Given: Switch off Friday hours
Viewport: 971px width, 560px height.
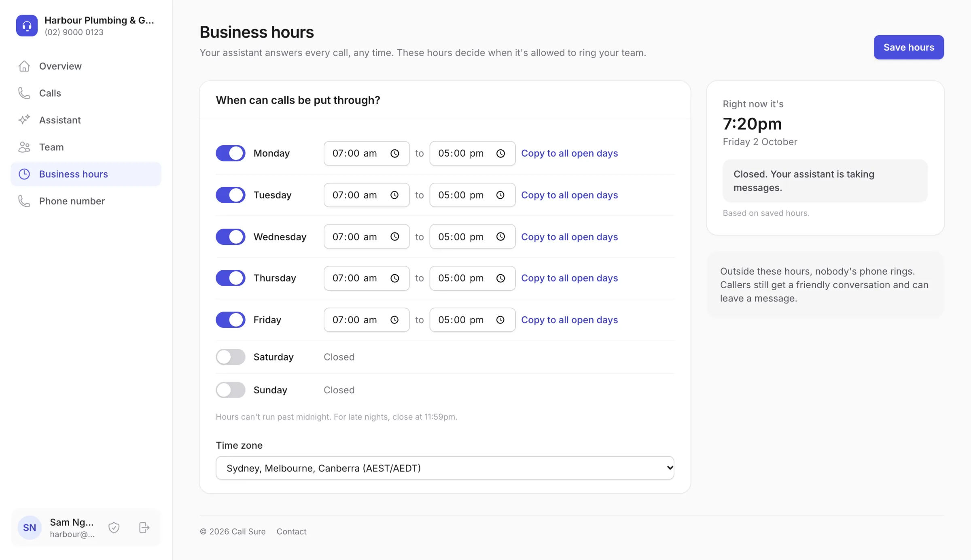Looking at the screenshot, I should (231, 320).
